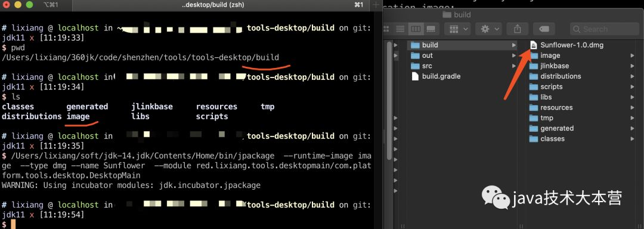Viewport: 644px width, 229px height.
Task: Expand arrow of the scripts folder row
Action: [633, 86]
